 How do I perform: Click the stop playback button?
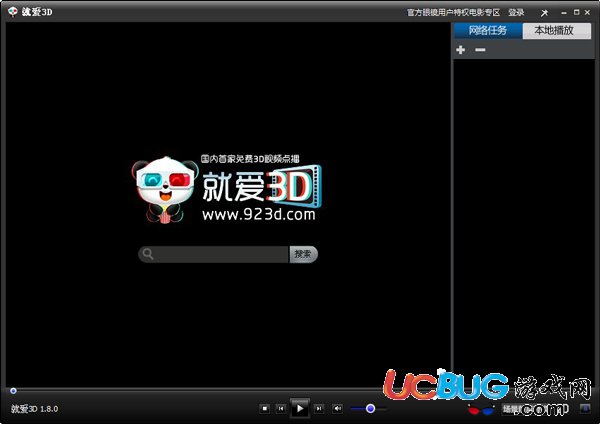click(x=264, y=409)
